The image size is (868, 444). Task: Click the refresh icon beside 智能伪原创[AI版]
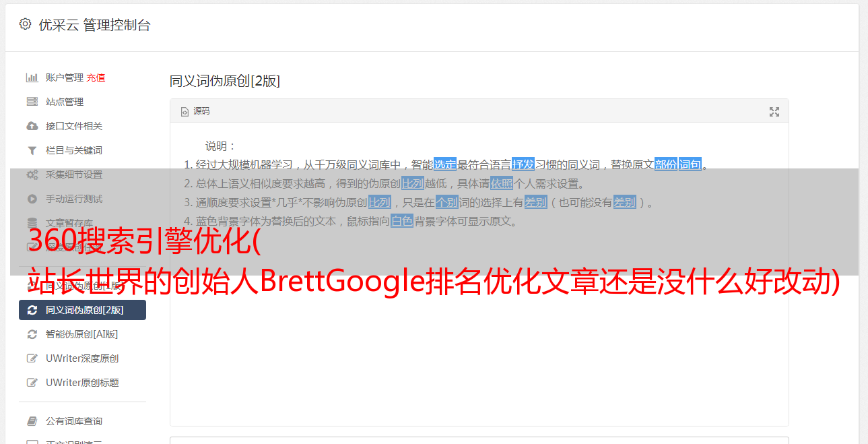(x=32, y=334)
